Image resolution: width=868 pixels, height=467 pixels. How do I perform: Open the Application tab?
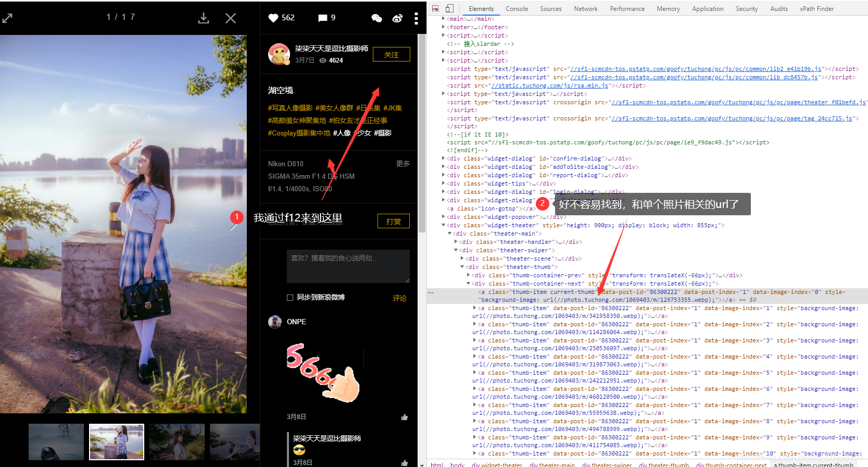pyautogui.click(x=708, y=8)
